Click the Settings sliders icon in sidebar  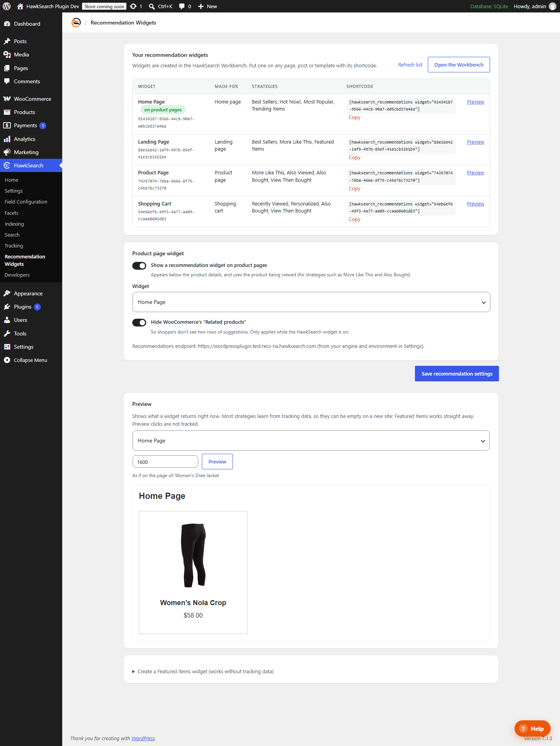pos(7,347)
